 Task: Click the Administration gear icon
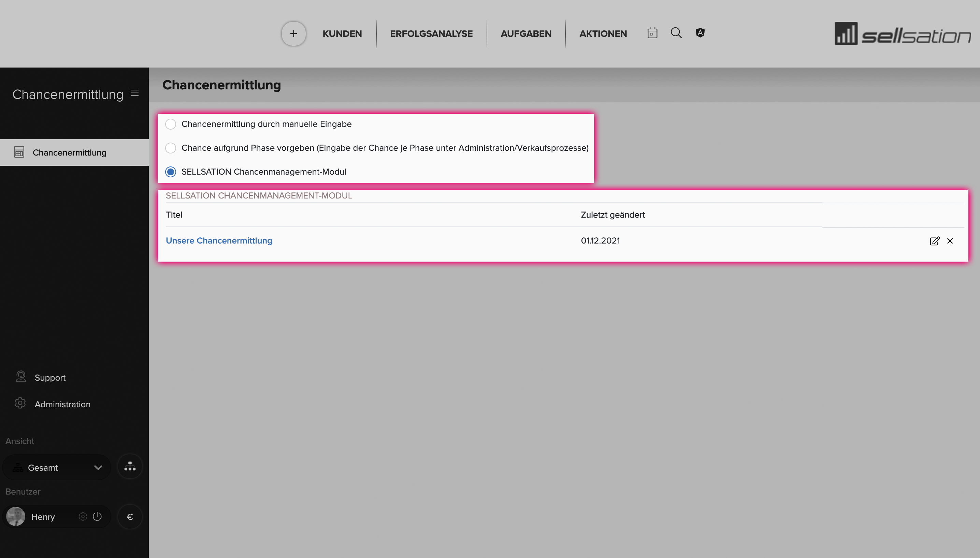coord(20,403)
